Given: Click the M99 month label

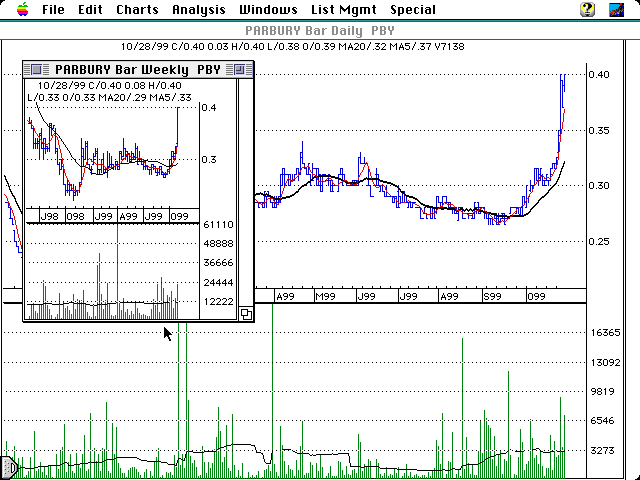Looking at the screenshot, I should (326, 297).
